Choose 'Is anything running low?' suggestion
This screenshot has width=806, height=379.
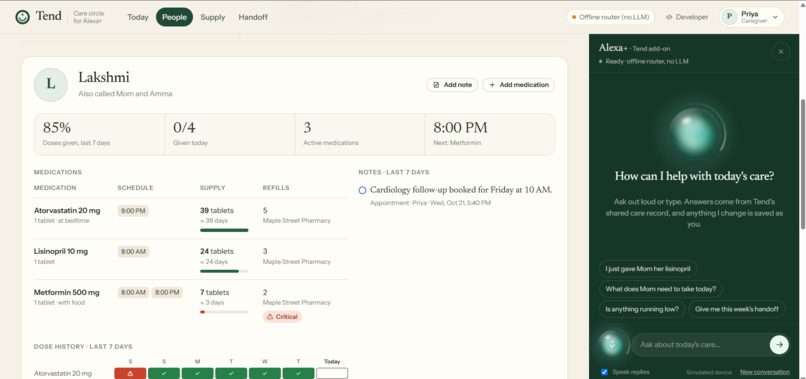(x=642, y=309)
